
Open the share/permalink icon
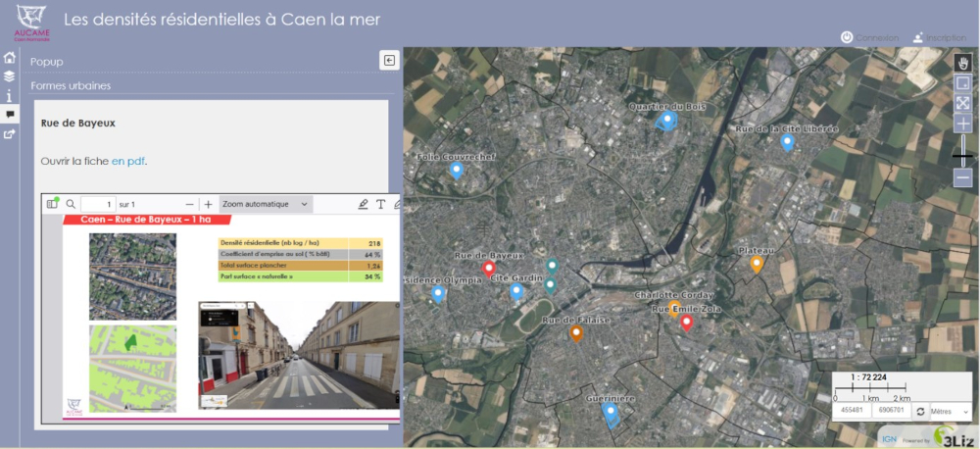click(x=10, y=133)
